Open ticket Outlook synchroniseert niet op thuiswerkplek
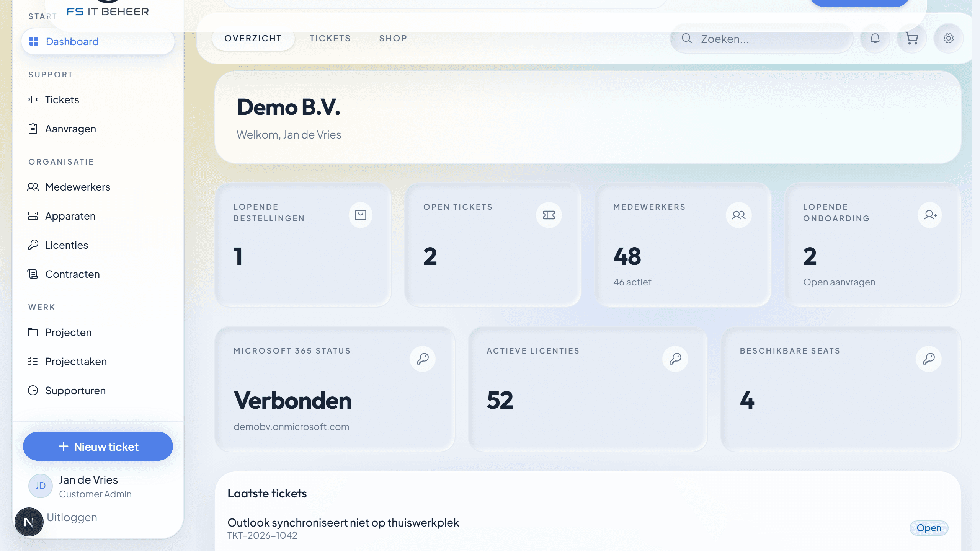This screenshot has width=980, height=551. pyautogui.click(x=343, y=523)
